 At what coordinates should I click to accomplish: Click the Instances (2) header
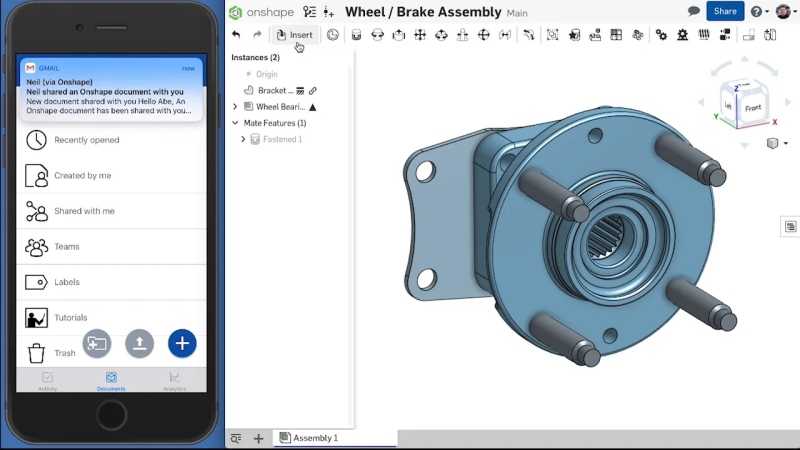pyautogui.click(x=256, y=57)
